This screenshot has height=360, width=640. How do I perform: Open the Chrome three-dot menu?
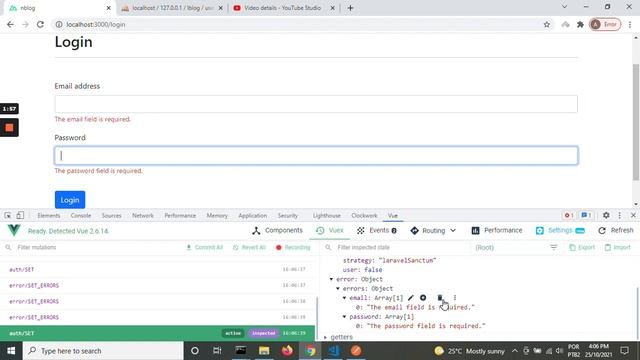630,24
